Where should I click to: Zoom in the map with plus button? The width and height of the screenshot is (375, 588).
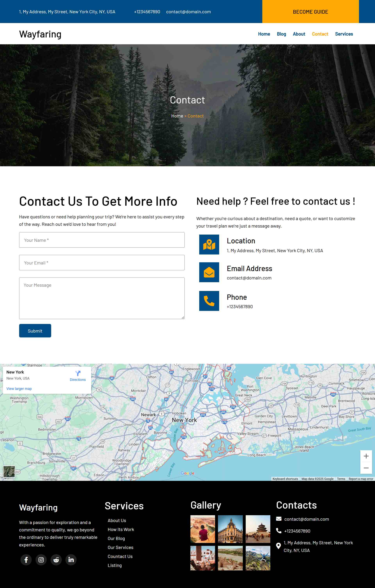point(366,456)
